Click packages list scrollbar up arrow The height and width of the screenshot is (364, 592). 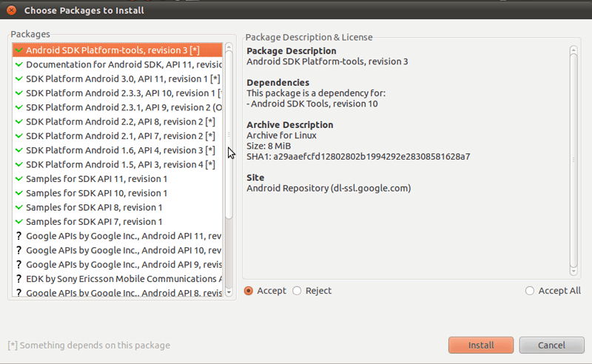coord(229,47)
